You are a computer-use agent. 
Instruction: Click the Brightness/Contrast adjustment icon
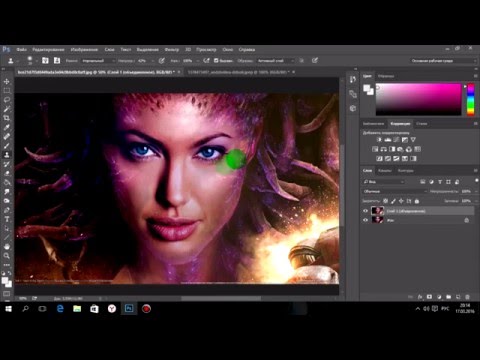tap(379, 140)
